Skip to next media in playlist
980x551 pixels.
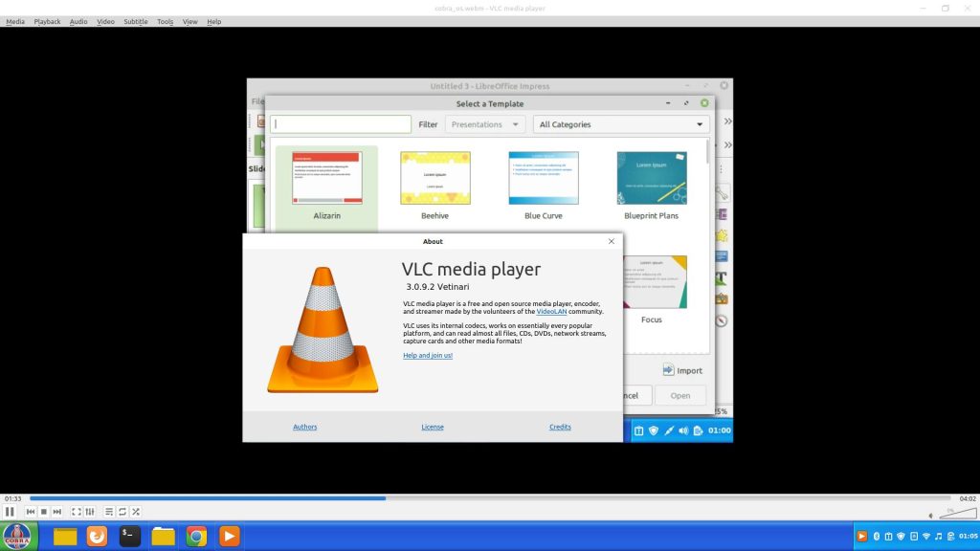[57, 512]
